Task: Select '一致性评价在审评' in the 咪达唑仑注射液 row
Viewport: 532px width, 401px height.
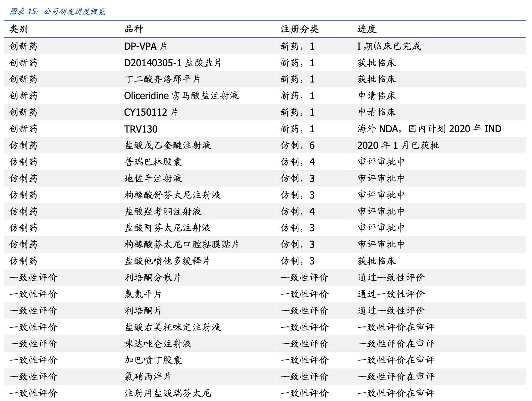Action: [396, 344]
